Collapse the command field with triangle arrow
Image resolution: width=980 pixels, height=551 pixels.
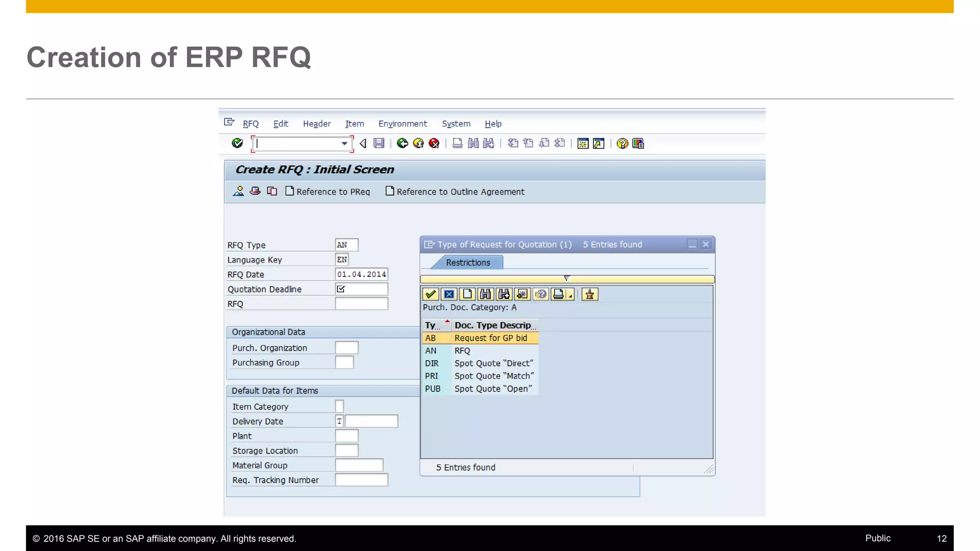coord(363,143)
